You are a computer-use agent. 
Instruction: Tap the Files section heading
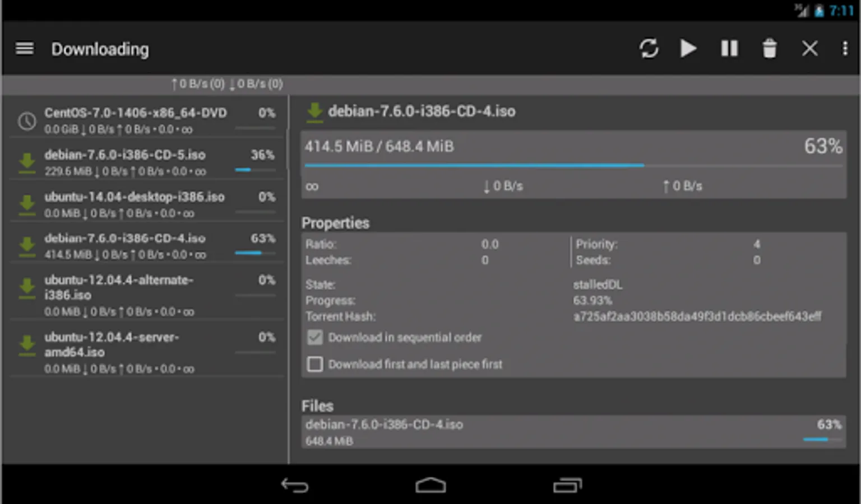pos(317,406)
